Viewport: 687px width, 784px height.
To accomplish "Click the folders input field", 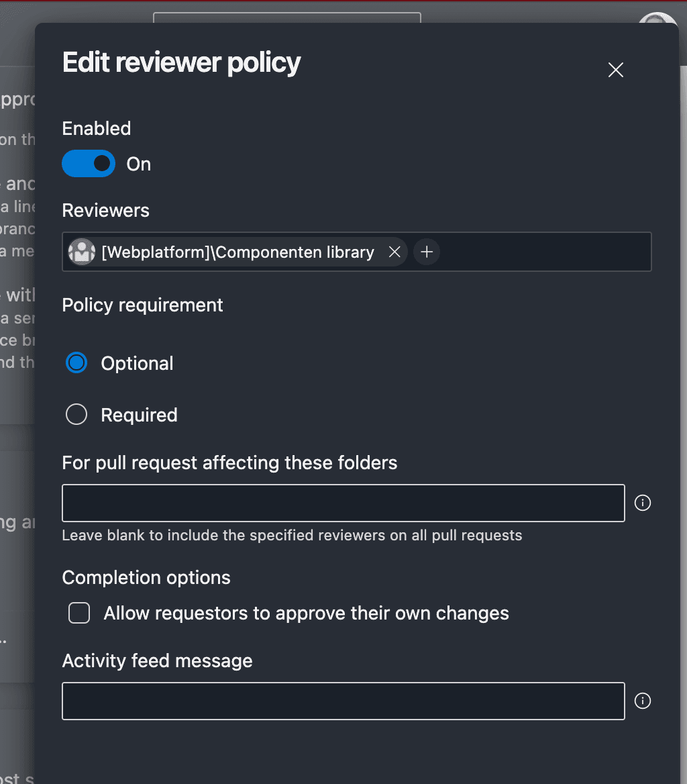I will coord(343,502).
